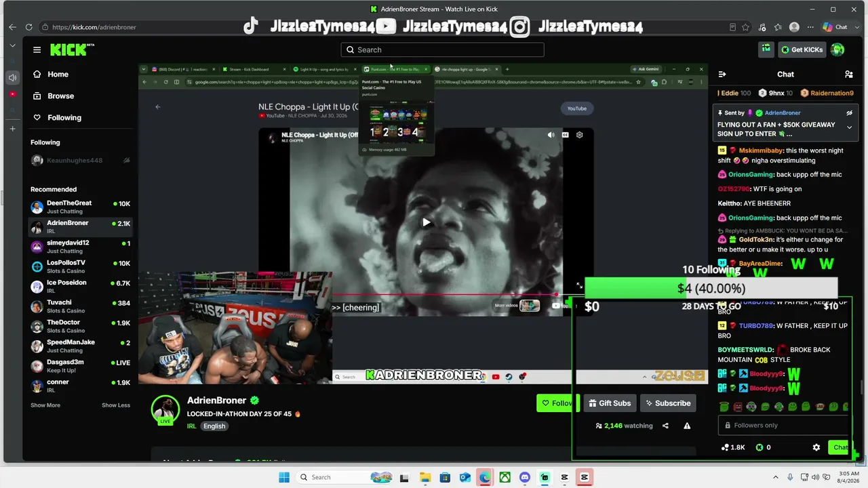868x488 pixels.
Task: Open the browser tab list dropdown
Action: coord(12,45)
